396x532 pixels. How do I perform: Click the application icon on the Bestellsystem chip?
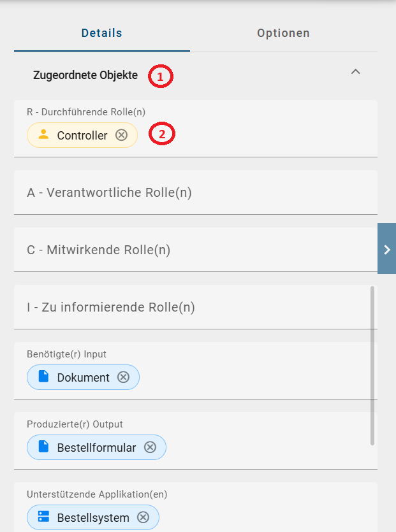coord(42,517)
